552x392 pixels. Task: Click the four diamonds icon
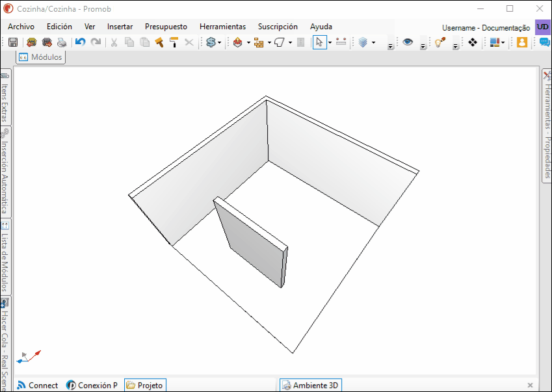coord(473,42)
